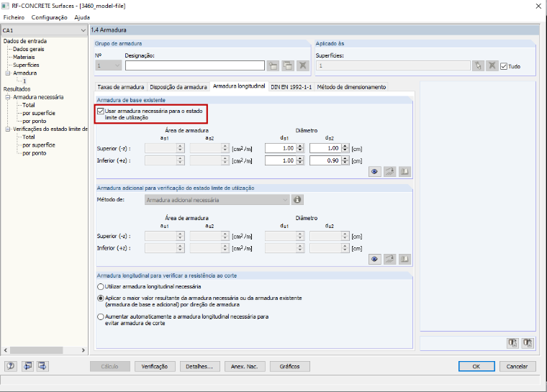Select Materiais in the navigator tree
Screen dimensions: 547x392
[24, 58]
